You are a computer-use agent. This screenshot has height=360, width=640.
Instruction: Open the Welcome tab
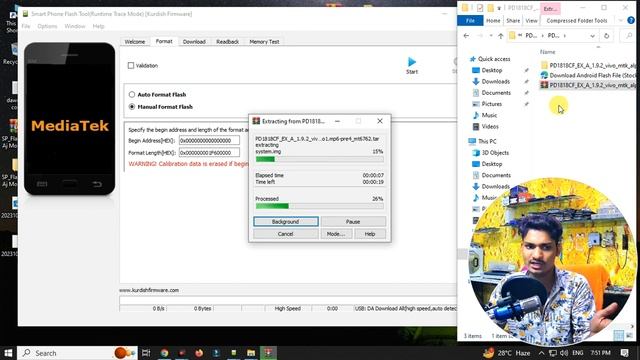pos(135,42)
